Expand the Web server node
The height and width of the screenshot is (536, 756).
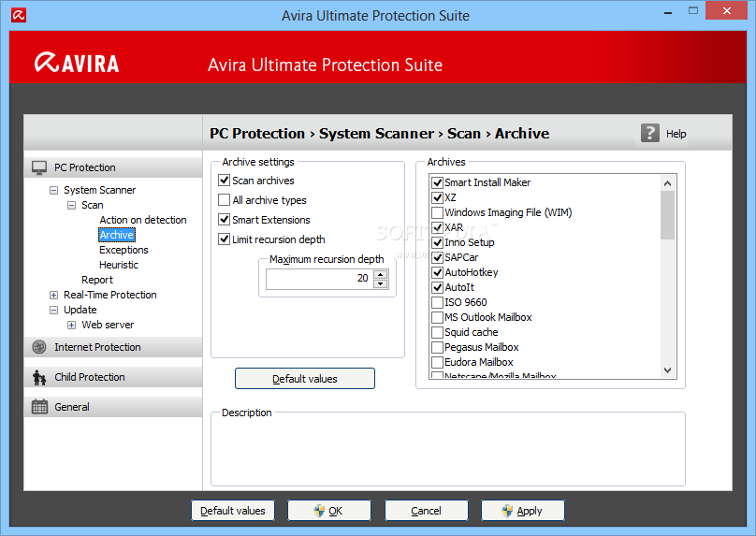(71, 325)
